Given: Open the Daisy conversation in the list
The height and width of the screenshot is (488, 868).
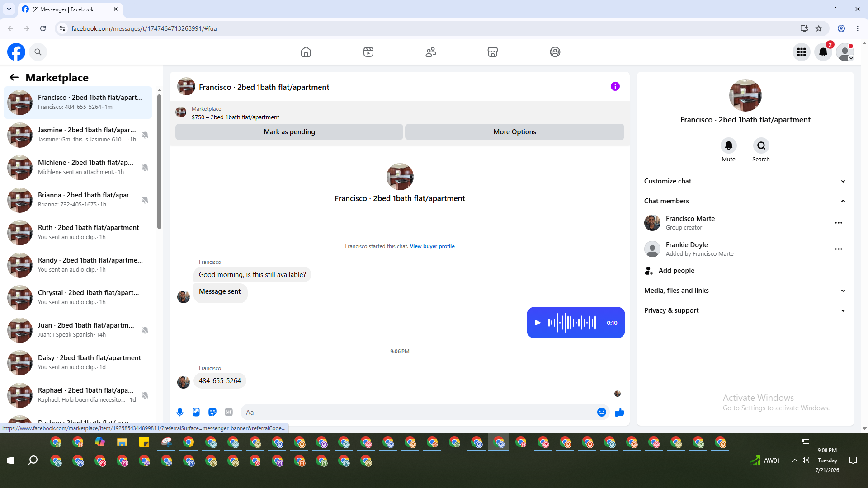Looking at the screenshot, I should click(x=78, y=363).
